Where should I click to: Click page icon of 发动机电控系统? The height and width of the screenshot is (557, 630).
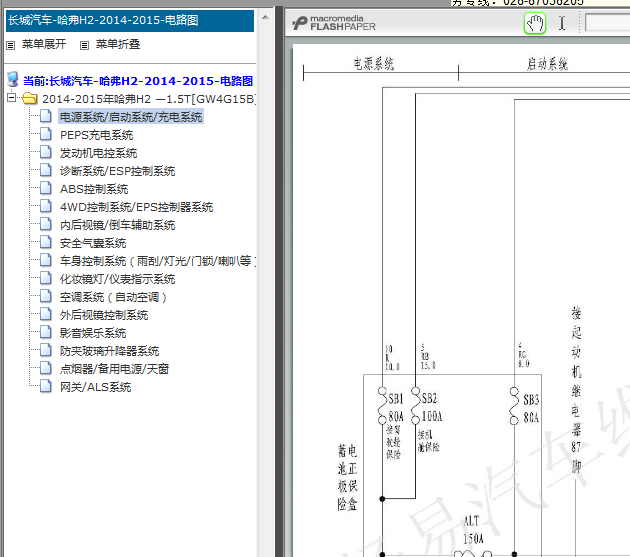pyautogui.click(x=46, y=152)
